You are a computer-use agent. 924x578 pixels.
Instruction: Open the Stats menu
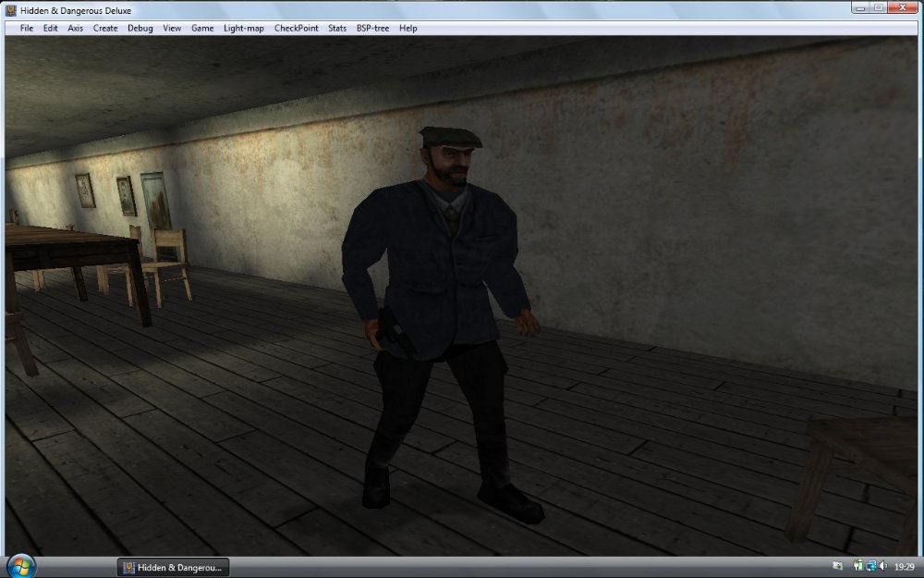pyautogui.click(x=337, y=29)
